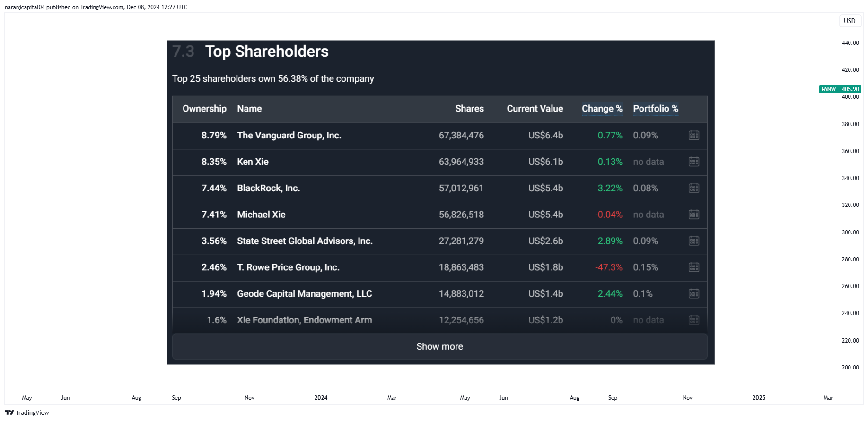Click the US$6.1b current value
The height and width of the screenshot is (421, 868).
(x=545, y=162)
